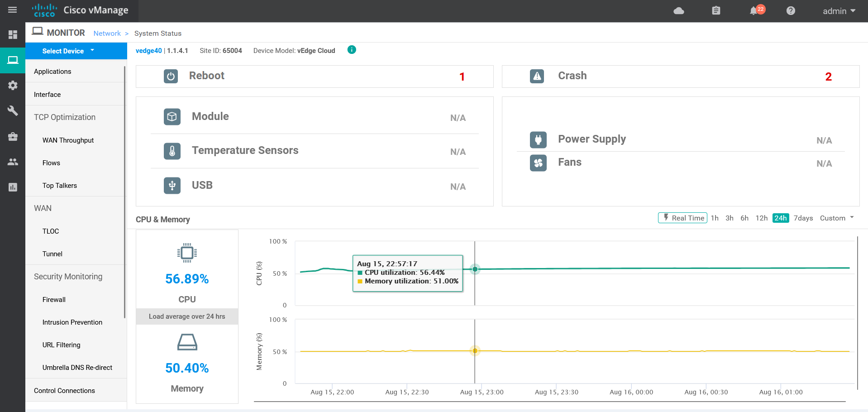Open the vedge40 device link
This screenshot has width=868, height=412.
[149, 50]
